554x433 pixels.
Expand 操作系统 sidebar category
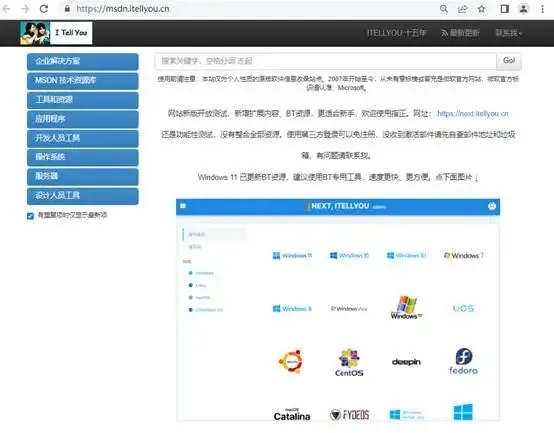pyautogui.click(x=83, y=157)
